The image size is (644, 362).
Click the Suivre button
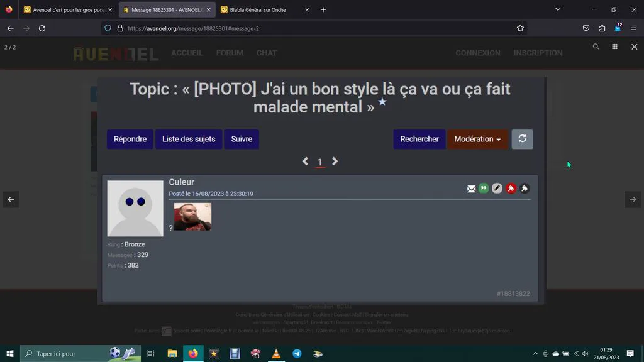coord(241,139)
